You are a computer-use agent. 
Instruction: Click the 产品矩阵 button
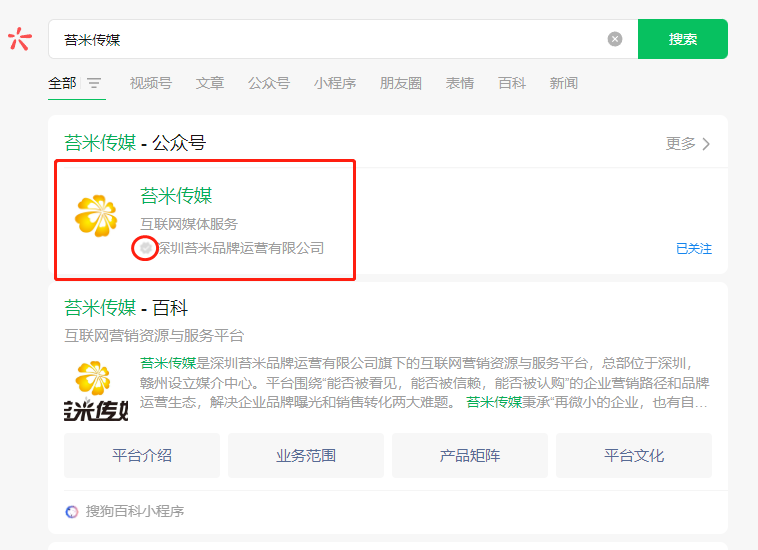(470, 455)
